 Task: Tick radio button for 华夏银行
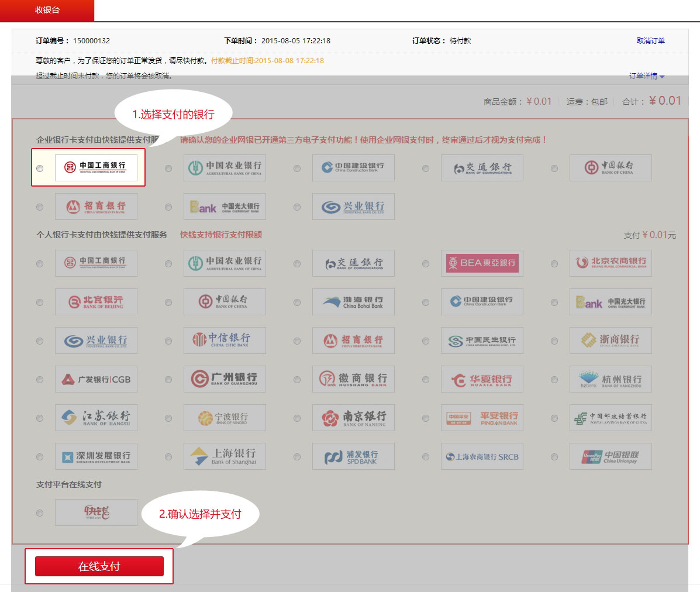point(426,380)
